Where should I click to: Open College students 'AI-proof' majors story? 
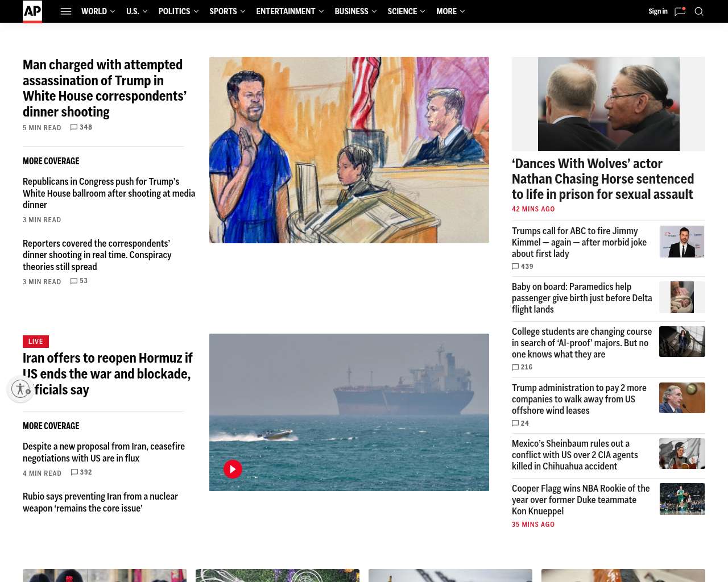click(582, 343)
